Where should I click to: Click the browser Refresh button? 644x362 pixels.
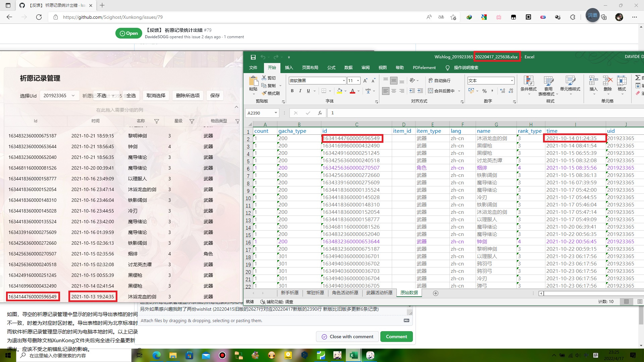click(x=39, y=17)
